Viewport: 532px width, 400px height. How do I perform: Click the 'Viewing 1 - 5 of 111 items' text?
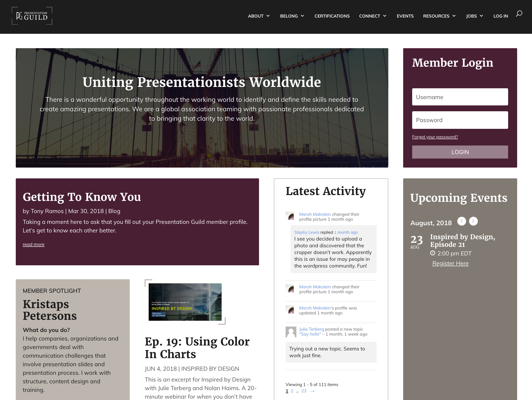[x=312, y=384]
